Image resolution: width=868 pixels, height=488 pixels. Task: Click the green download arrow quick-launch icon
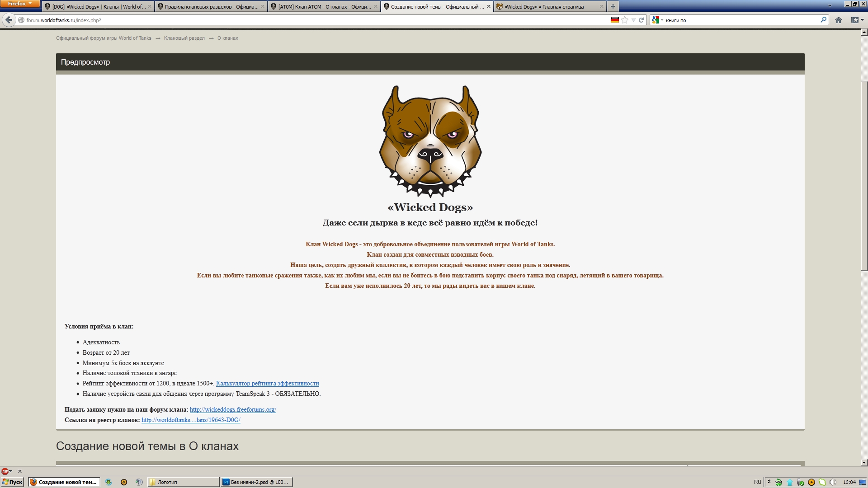[108, 482]
